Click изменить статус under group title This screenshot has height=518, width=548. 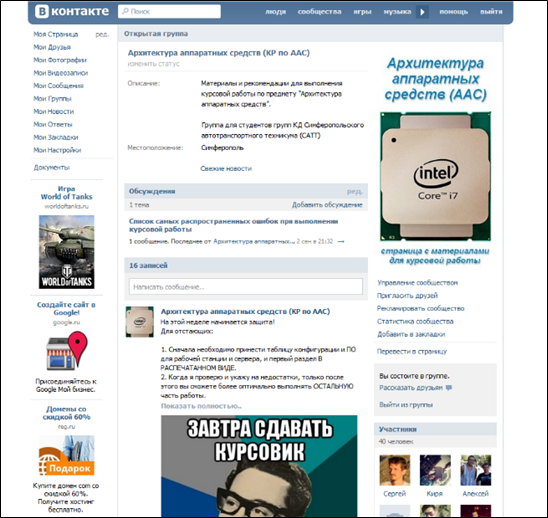point(153,64)
